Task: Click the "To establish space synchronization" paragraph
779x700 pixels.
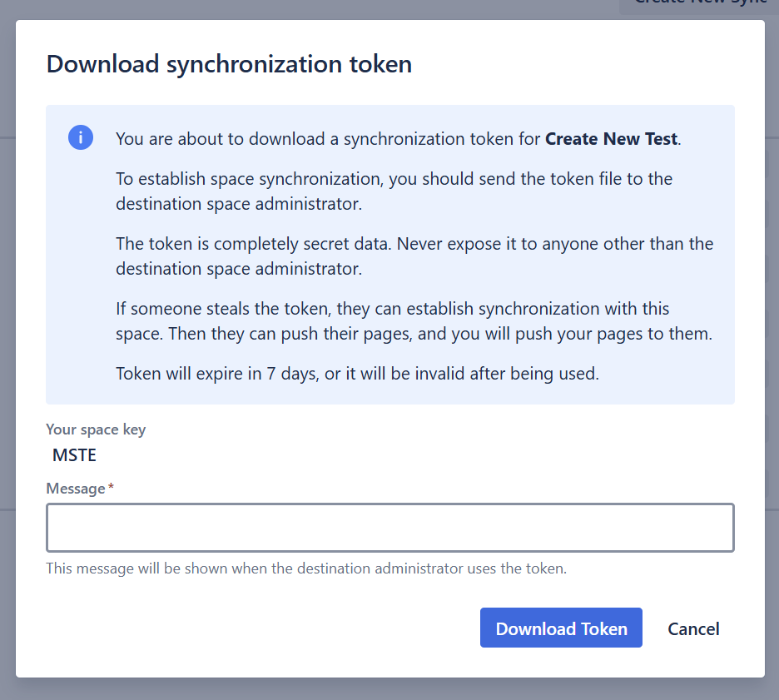Action: (394, 191)
